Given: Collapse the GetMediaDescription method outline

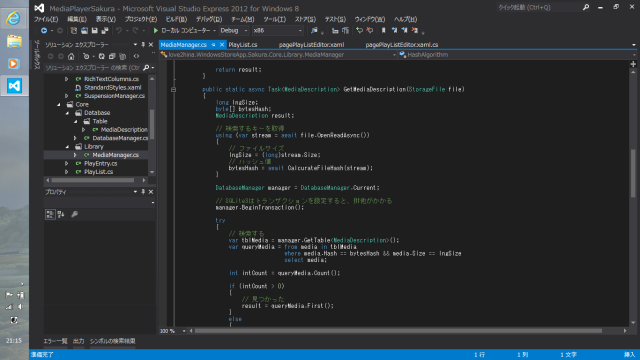Looking at the screenshot, I should pyautogui.click(x=173, y=89).
